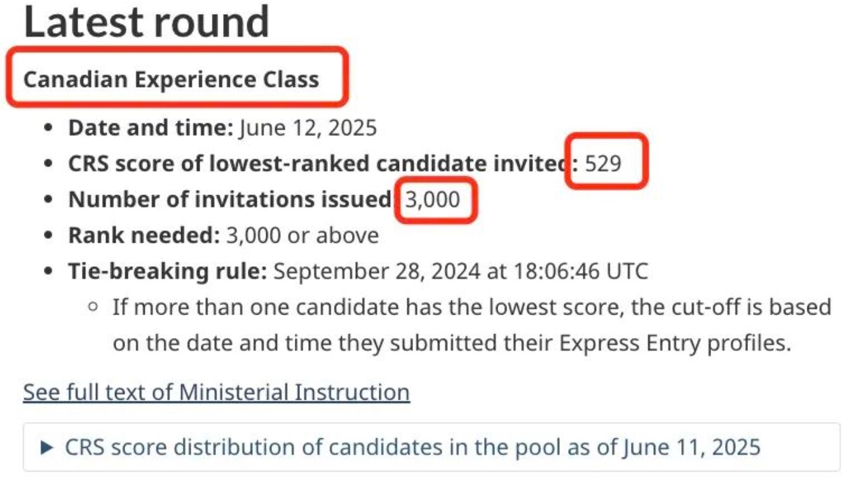868x488 pixels.
Task: Click the bullet point before "Rank needed"
Action: coord(48,236)
